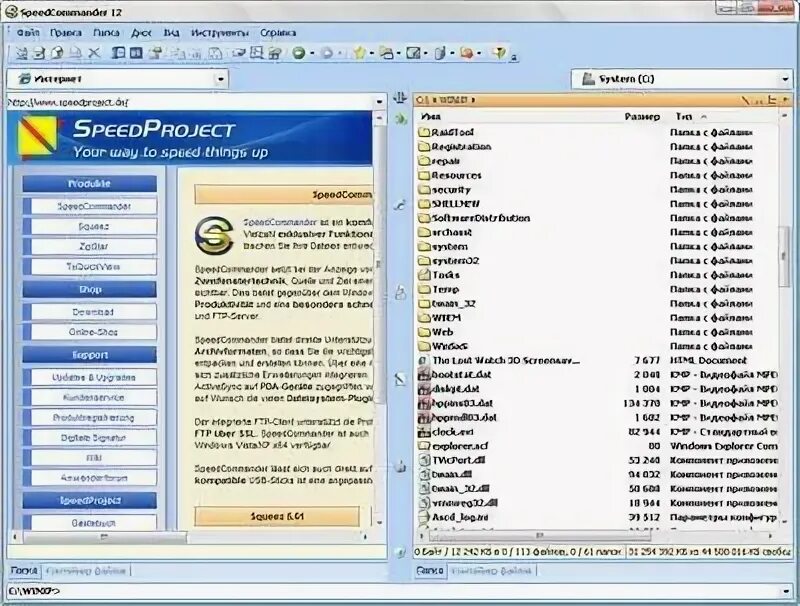The width and height of the screenshot is (800, 606).
Task: Sort the file list by the Размер column
Action: 642,117
